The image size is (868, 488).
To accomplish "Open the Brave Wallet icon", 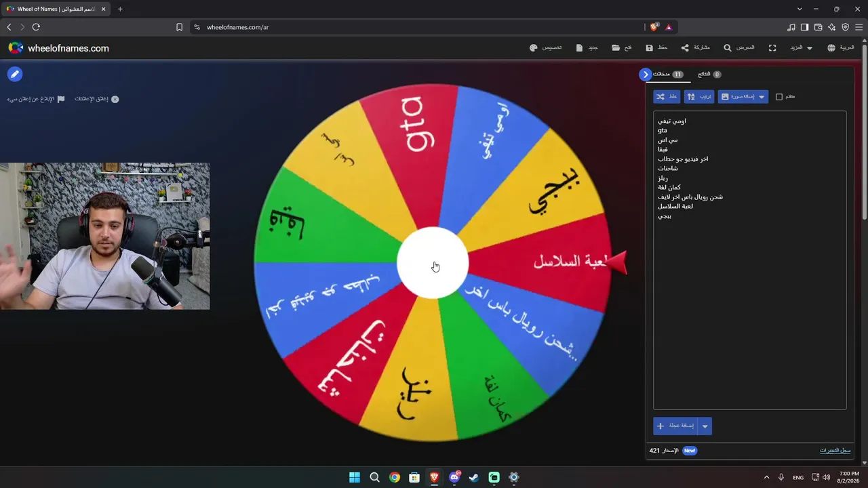I will 818,27.
